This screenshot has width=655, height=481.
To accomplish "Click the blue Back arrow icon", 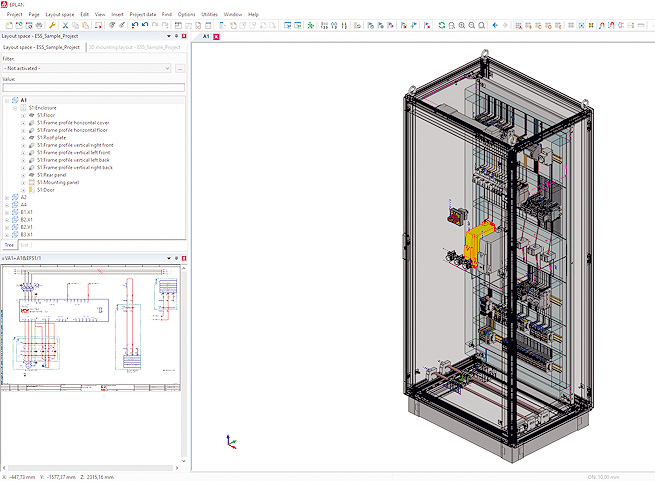I will coord(495,25).
